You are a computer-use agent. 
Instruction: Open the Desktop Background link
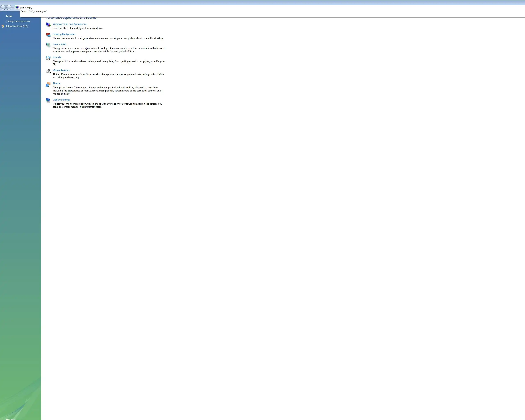[x=64, y=34]
